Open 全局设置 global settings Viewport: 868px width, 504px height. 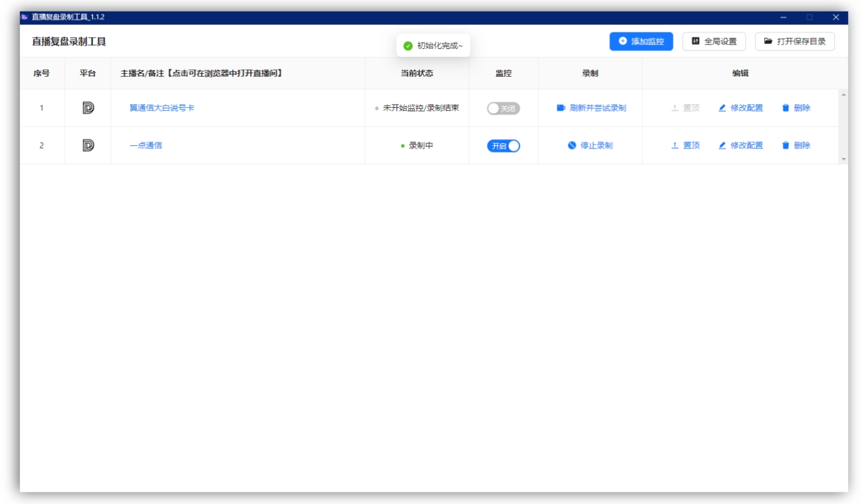pyautogui.click(x=714, y=41)
